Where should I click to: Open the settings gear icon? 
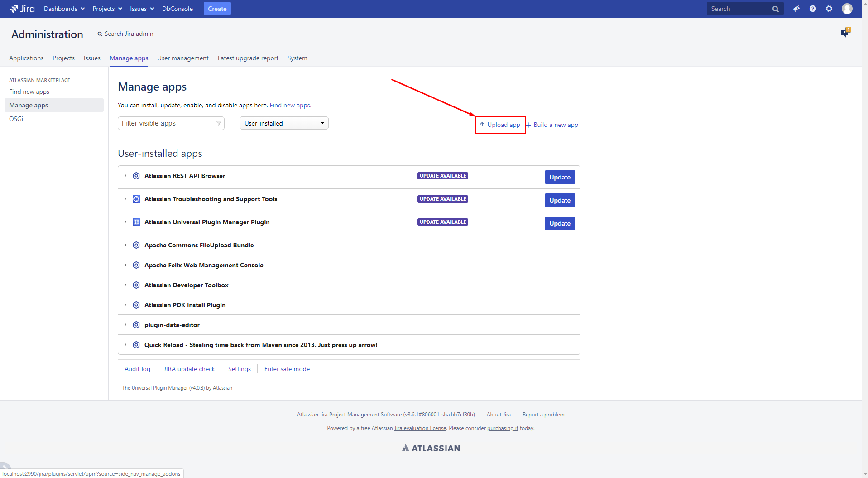click(829, 9)
